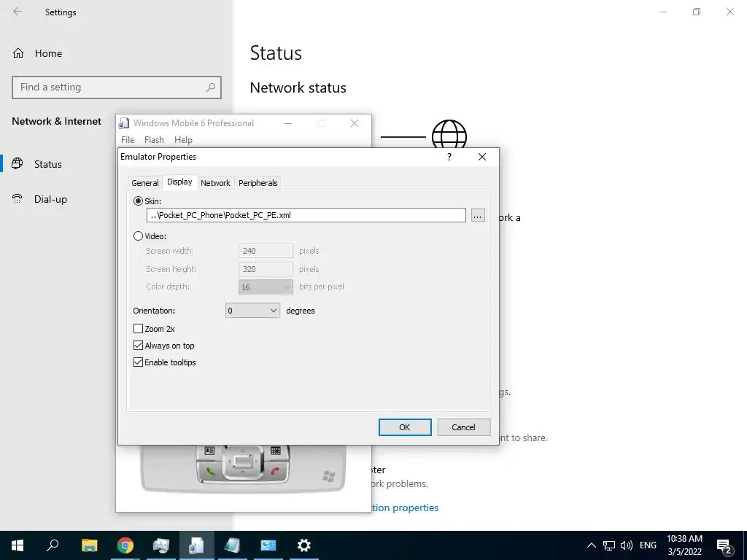Open the notification center icon

click(724, 546)
